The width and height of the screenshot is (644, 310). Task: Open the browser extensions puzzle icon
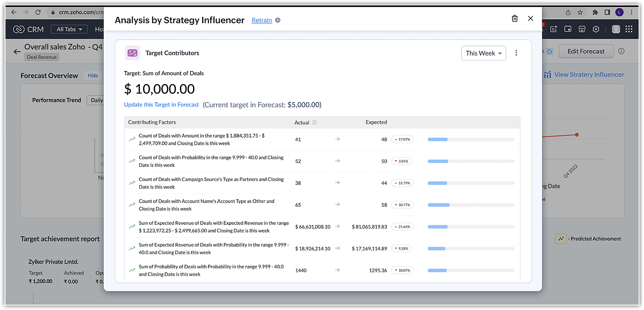click(x=595, y=12)
